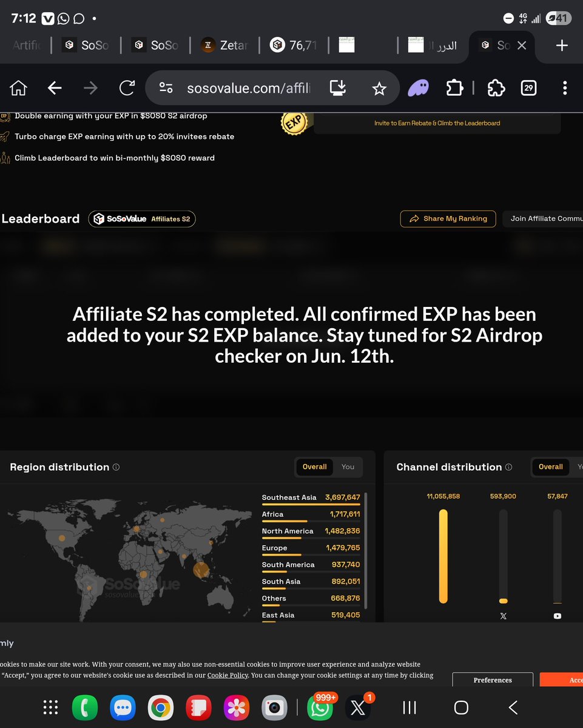Click the East Asia region row

[311, 615]
